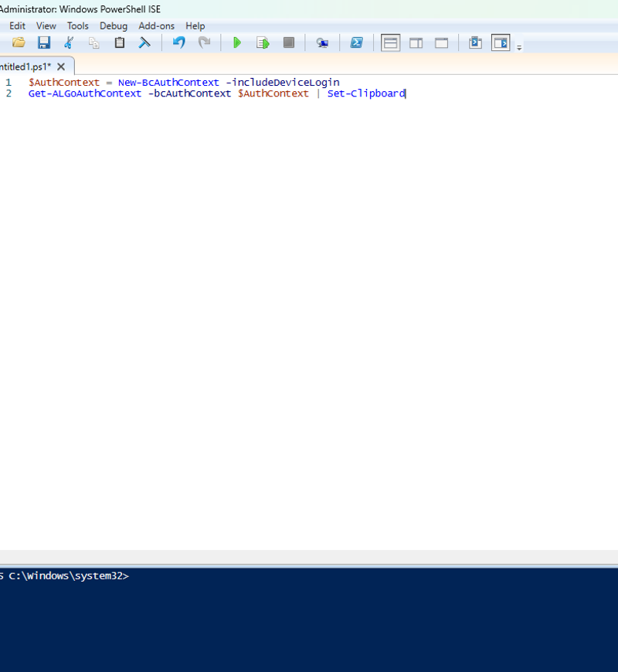Click New-BcAuthContext in line 1
Image resolution: width=618 pixels, height=672 pixels.
tap(168, 83)
